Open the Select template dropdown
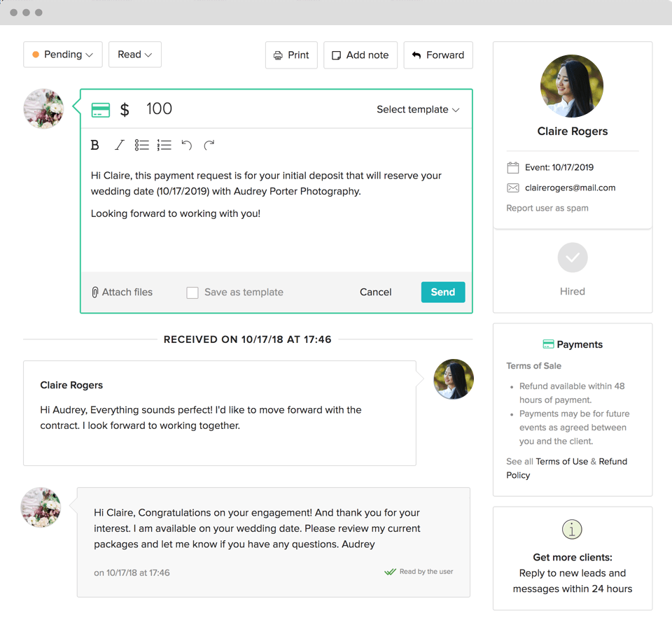This screenshot has height=627, width=672. (x=418, y=110)
